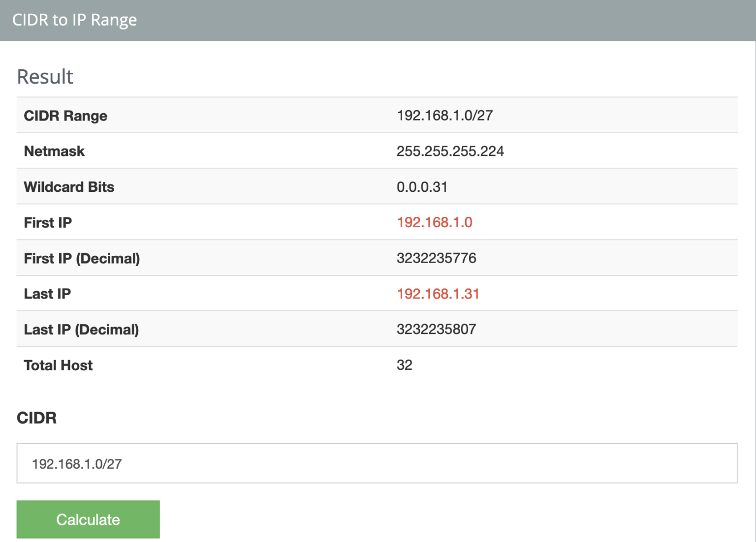Click the Result heading
The height and width of the screenshot is (542, 756).
pos(45,76)
